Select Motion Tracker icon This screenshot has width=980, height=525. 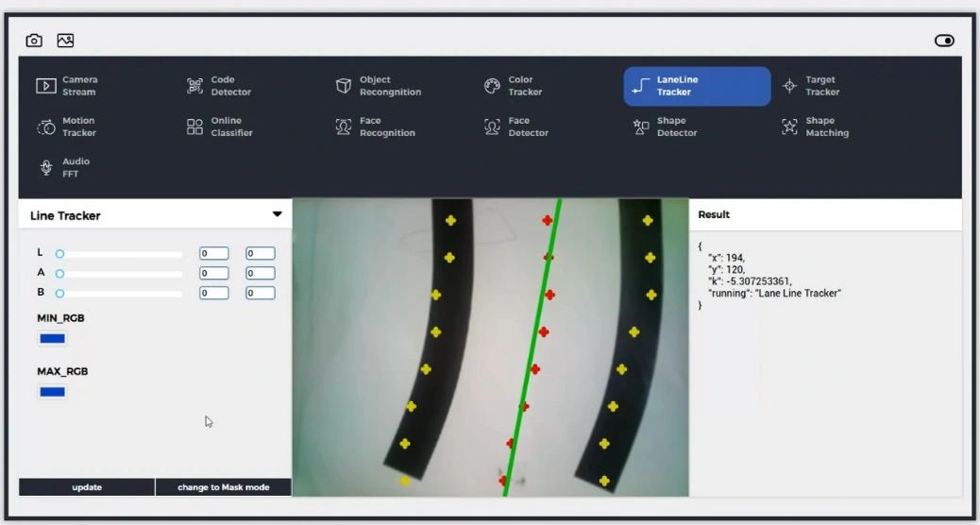[45, 127]
